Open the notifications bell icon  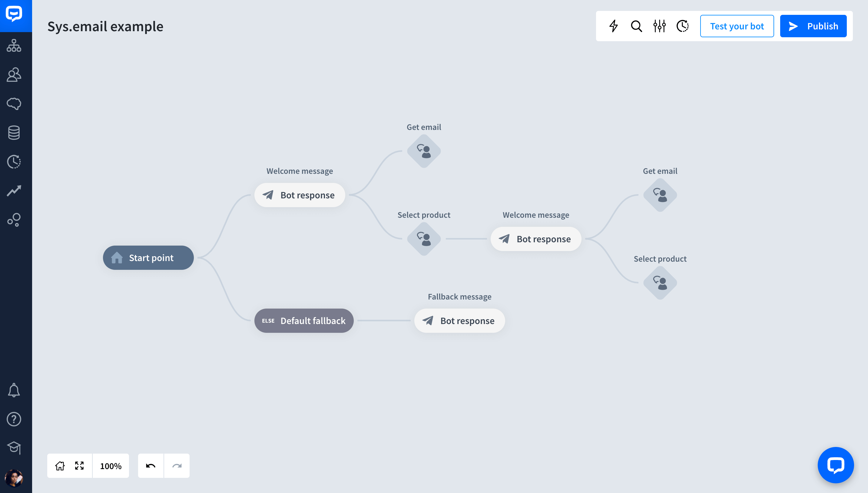(14, 390)
